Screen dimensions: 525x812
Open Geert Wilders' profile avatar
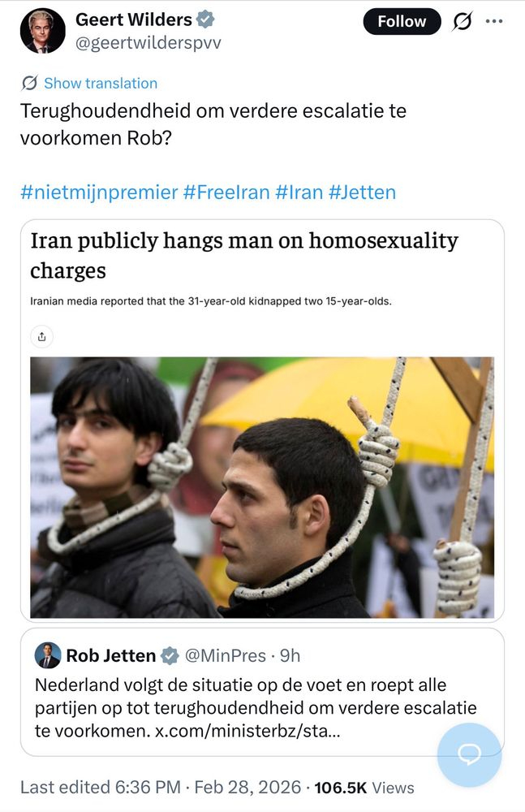42,31
